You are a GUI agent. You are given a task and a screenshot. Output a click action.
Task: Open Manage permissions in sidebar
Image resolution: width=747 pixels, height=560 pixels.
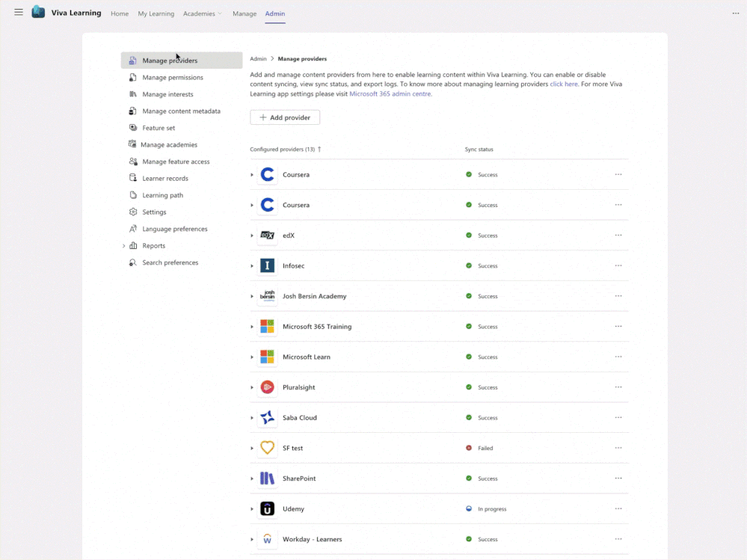182,77
